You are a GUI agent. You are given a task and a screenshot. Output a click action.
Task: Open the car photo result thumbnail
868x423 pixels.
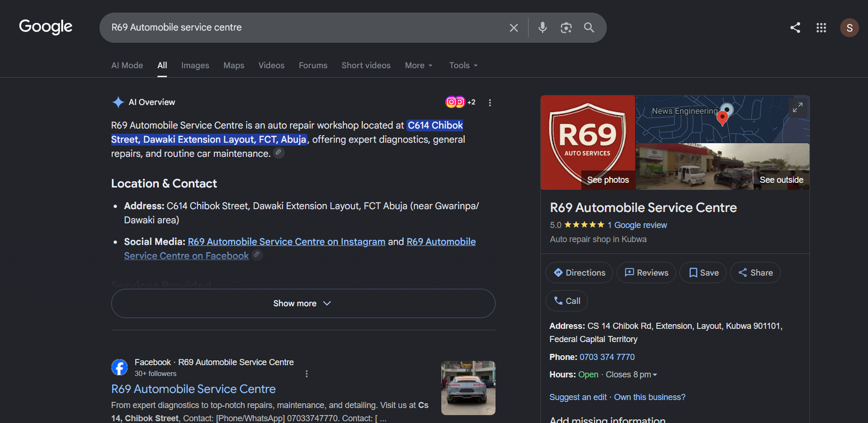click(468, 388)
